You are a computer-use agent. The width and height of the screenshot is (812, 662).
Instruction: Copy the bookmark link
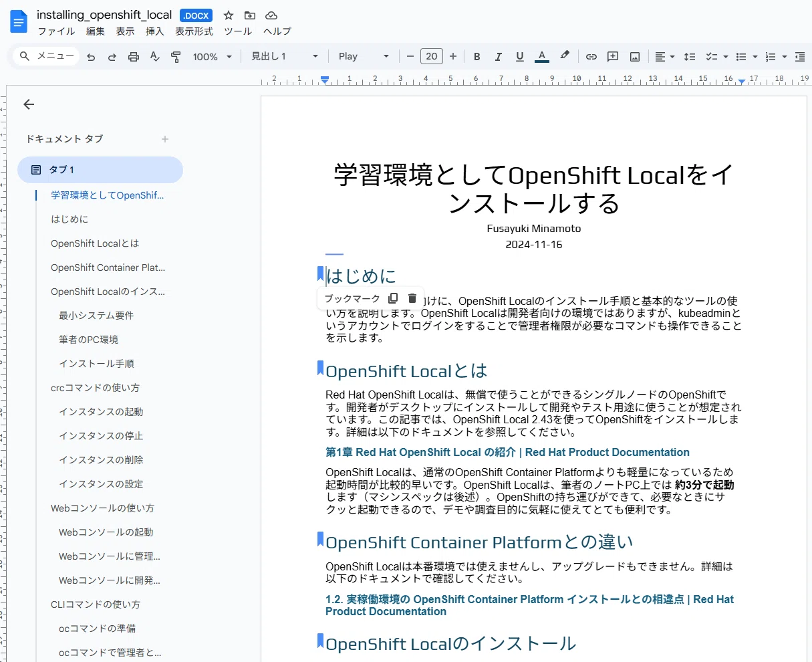393,298
